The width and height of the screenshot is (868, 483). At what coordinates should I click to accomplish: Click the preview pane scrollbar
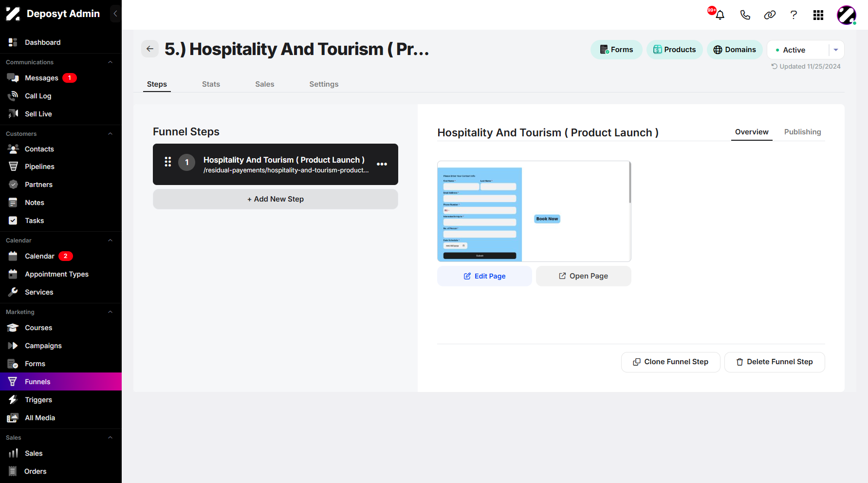[630, 183]
